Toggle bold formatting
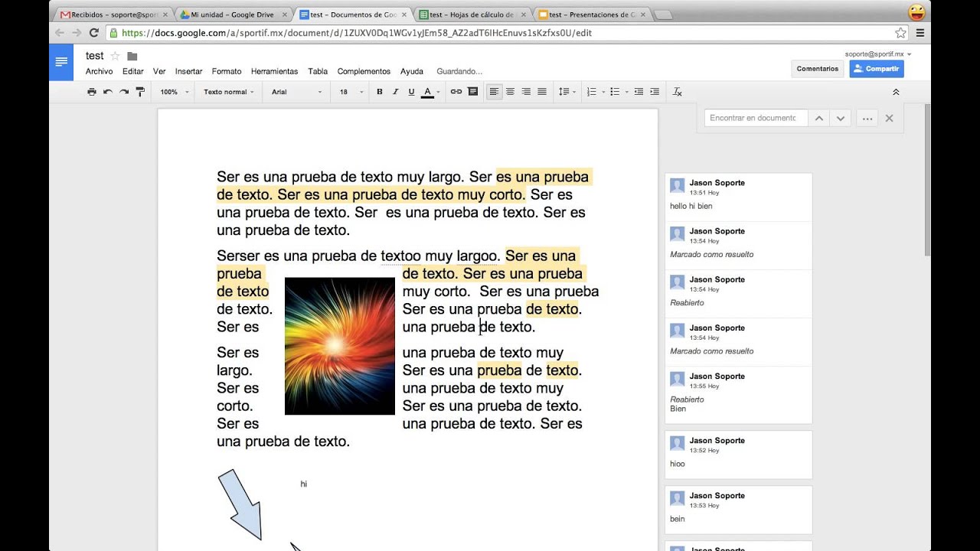 tap(379, 92)
